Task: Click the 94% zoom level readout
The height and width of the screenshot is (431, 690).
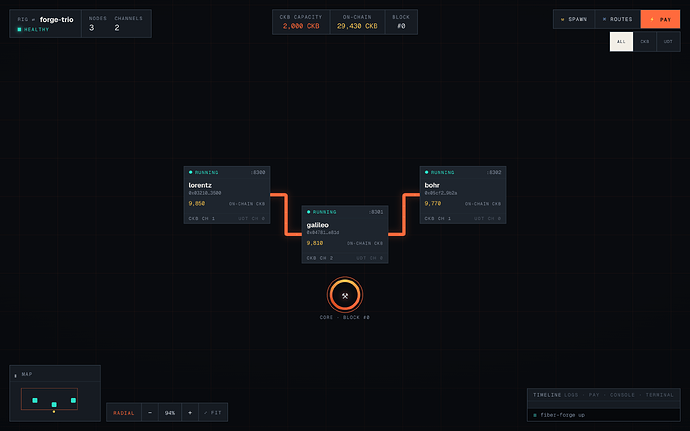Action: click(170, 413)
